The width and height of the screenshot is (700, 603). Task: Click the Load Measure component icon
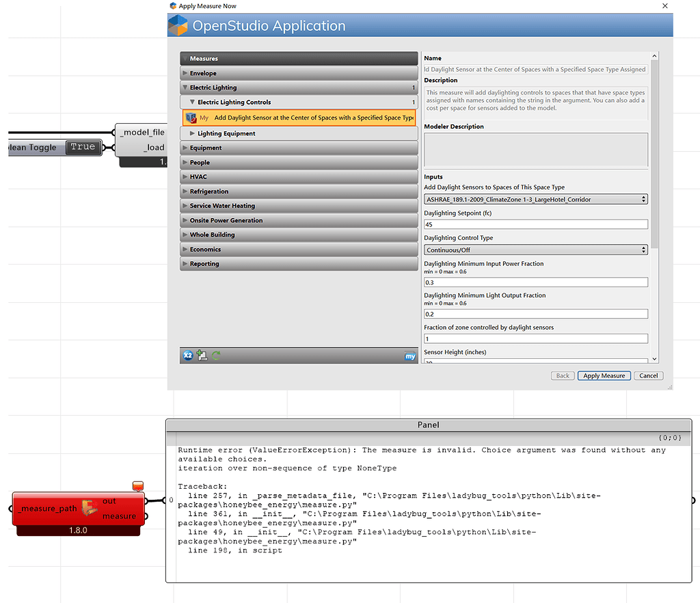pos(90,509)
